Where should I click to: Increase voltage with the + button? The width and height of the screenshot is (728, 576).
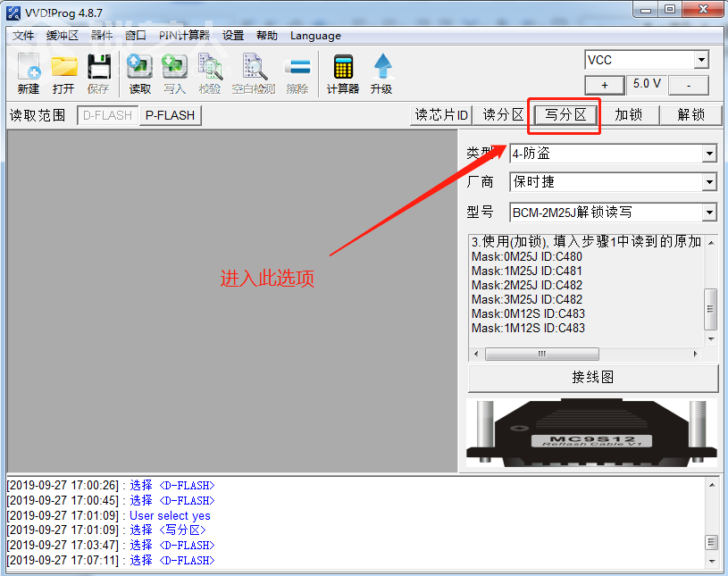605,86
